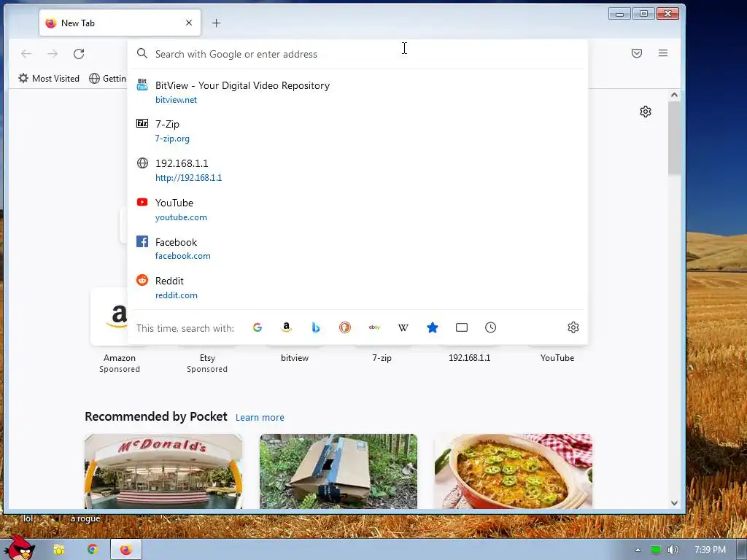
Task: Go back one page
Action: (26, 54)
